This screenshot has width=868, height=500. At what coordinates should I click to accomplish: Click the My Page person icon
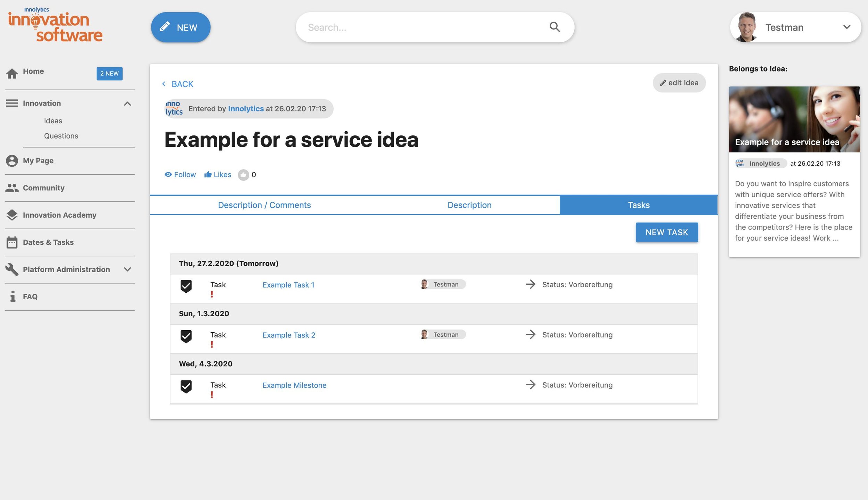tap(12, 161)
